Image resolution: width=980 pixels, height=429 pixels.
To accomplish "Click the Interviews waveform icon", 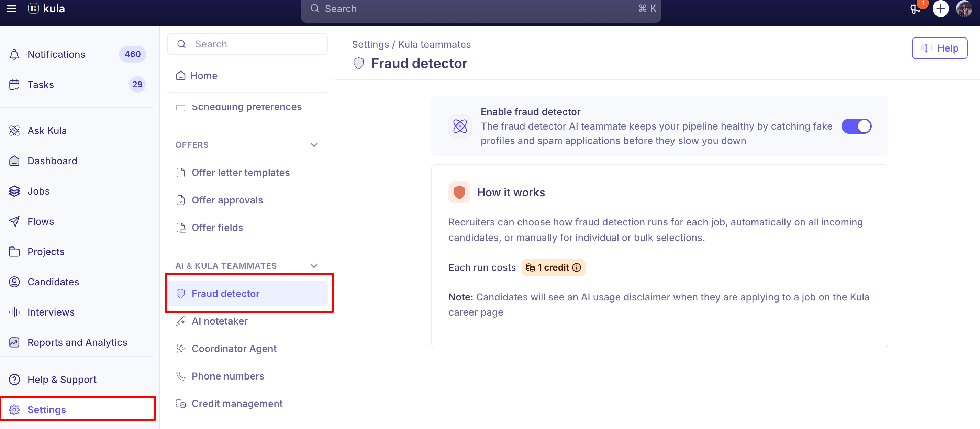I will click(x=14, y=312).
